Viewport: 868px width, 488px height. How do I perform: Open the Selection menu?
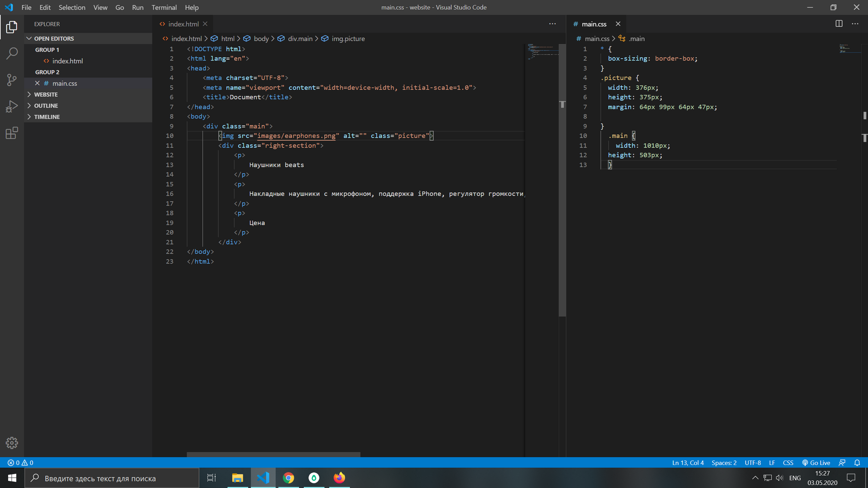coord(72,7)
